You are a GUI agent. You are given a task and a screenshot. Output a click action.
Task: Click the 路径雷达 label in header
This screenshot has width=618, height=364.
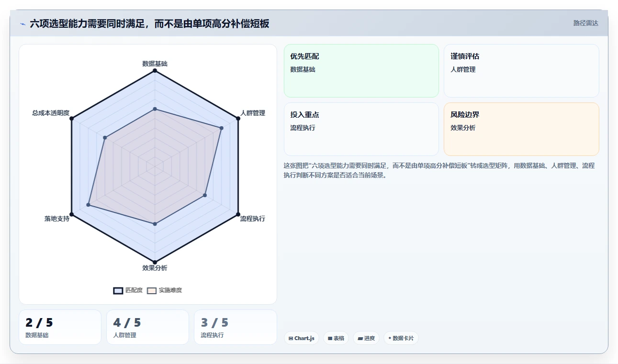point(586,23)
